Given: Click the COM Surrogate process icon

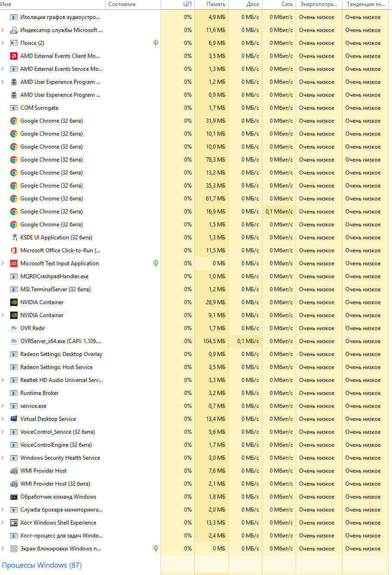Looking at the screenshot, I should point(14,108).
